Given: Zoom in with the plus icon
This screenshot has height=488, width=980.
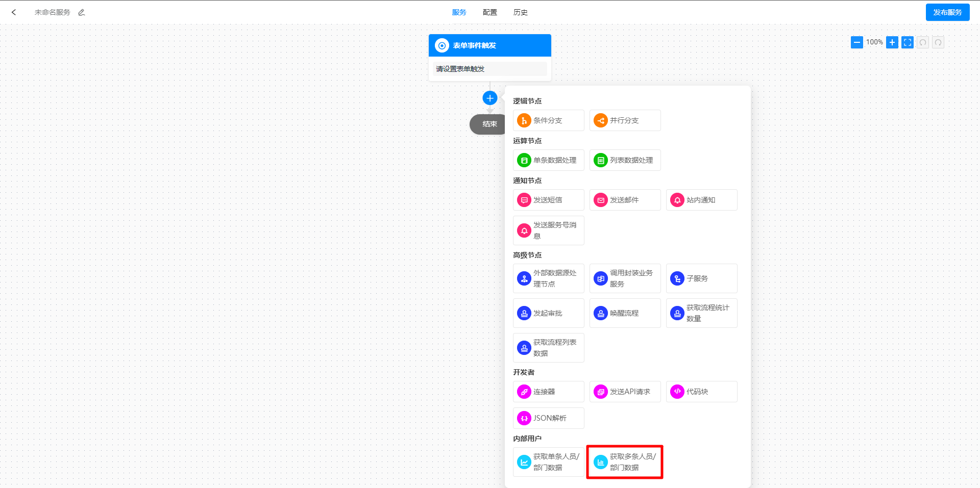Looking at the screenshot, I should (892, 42).
